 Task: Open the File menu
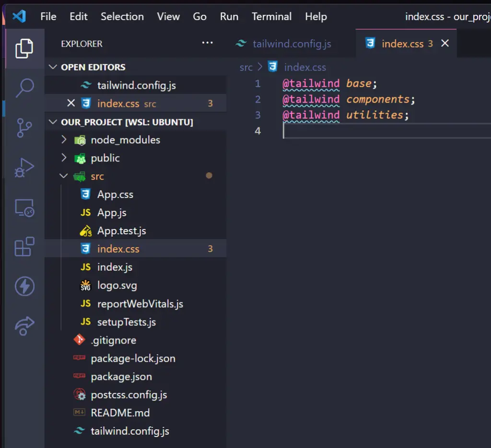(x=48, y=16)
